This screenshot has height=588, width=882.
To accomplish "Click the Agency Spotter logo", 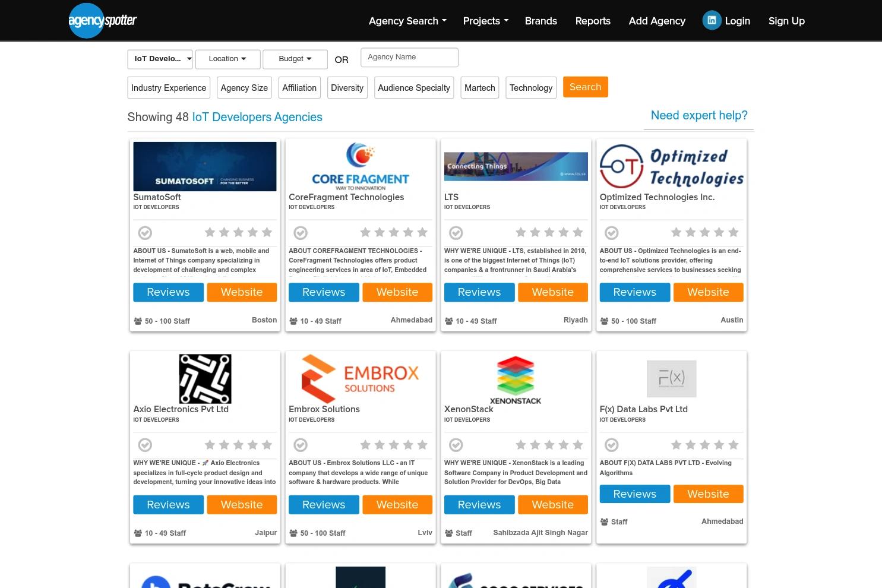I will pyautogui.click(x=103, y=21).
